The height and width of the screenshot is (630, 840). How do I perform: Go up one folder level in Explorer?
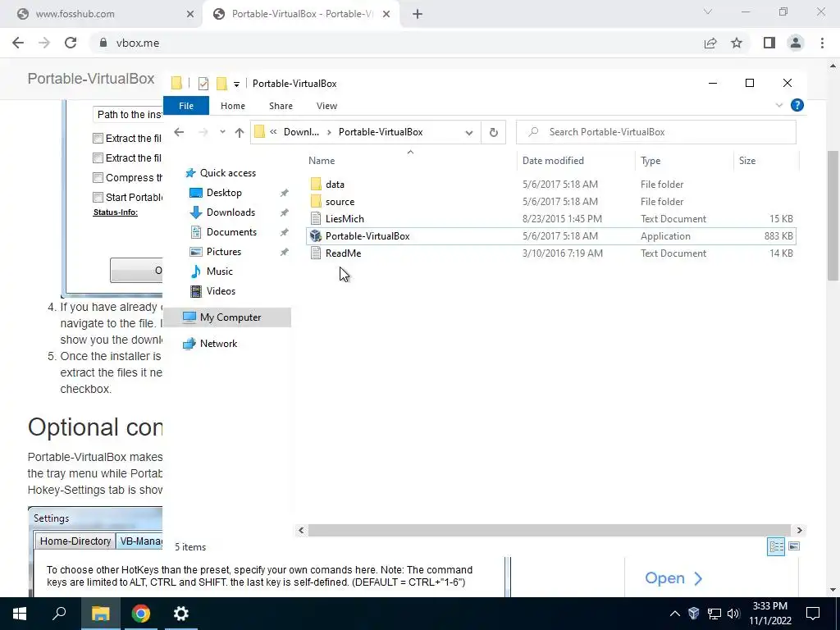(239, 132)
